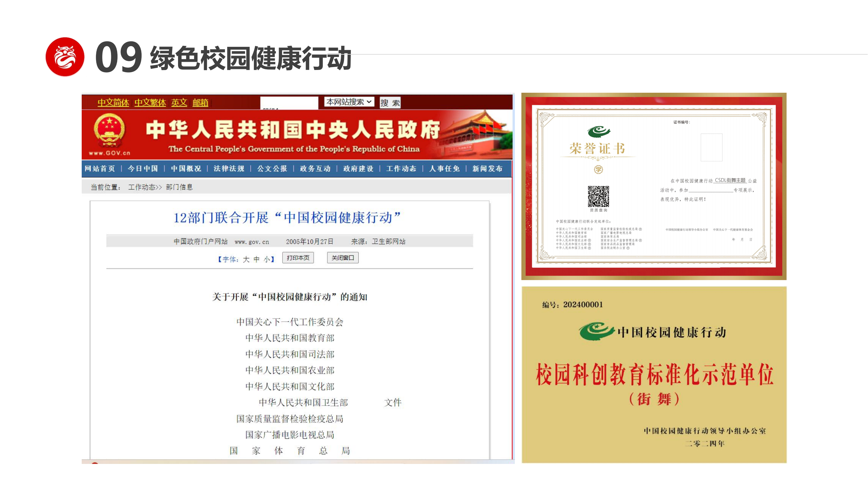Go to 网站首页 in the nav bar

point(100,169)
